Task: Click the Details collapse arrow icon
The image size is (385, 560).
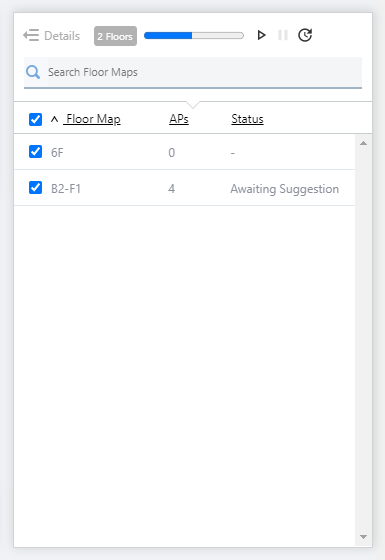Action: point(31,35)
